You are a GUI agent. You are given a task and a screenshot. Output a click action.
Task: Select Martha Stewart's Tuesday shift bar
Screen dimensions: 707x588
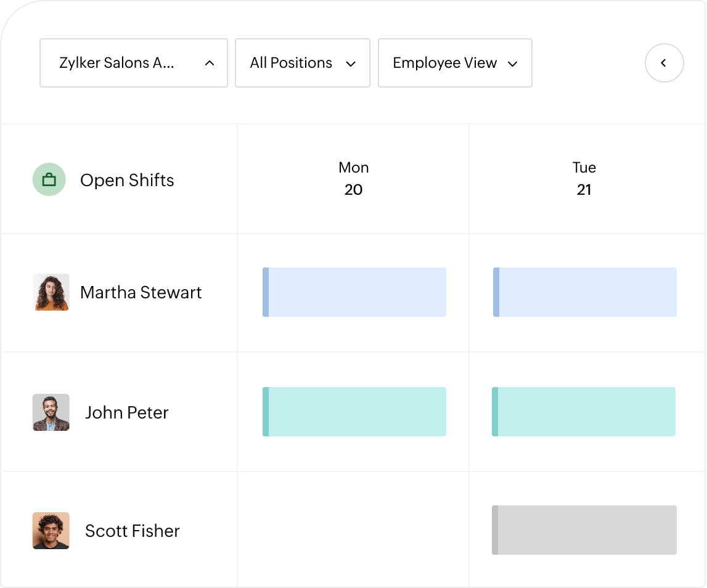point(586,292)
